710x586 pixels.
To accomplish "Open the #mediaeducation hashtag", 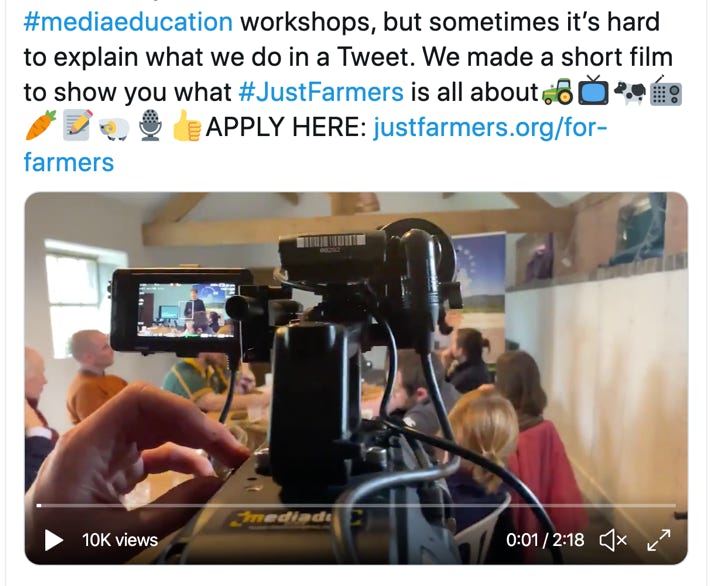I will click(x=128, y=22).
